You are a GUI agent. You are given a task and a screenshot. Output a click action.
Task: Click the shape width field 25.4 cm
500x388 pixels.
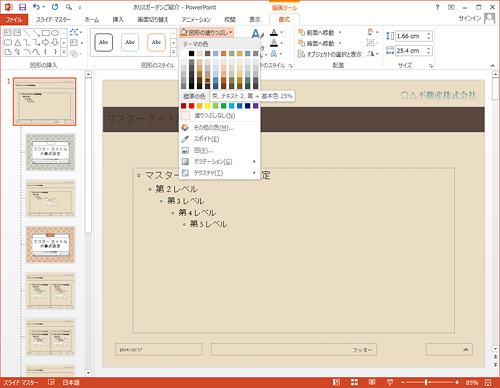411,51
